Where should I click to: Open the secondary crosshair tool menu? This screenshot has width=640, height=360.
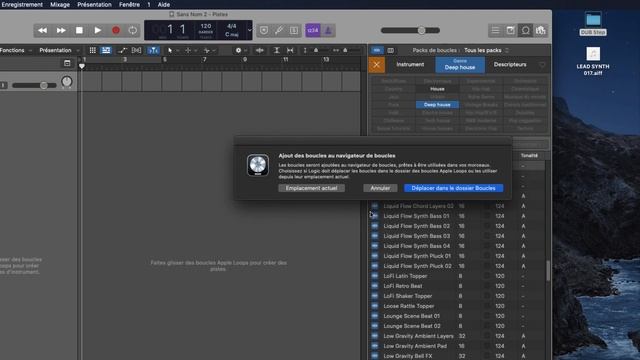coord(190,50)
